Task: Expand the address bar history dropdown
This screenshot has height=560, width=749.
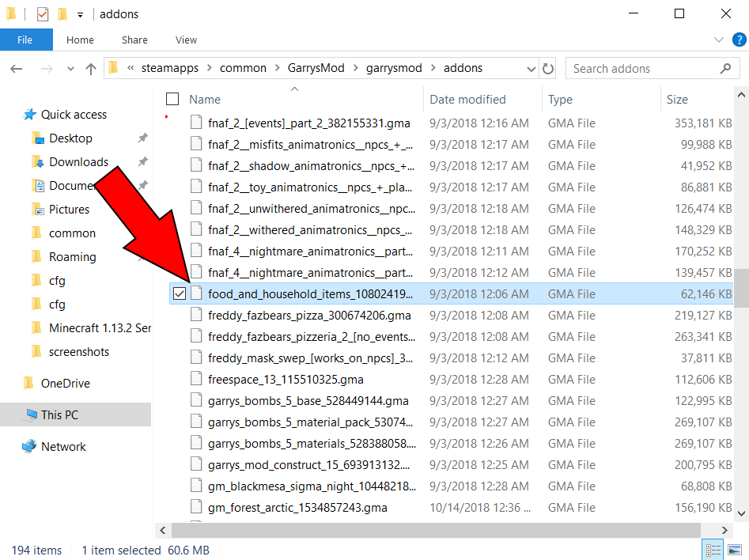Action: pyautogui.click(x=531, y=69)
